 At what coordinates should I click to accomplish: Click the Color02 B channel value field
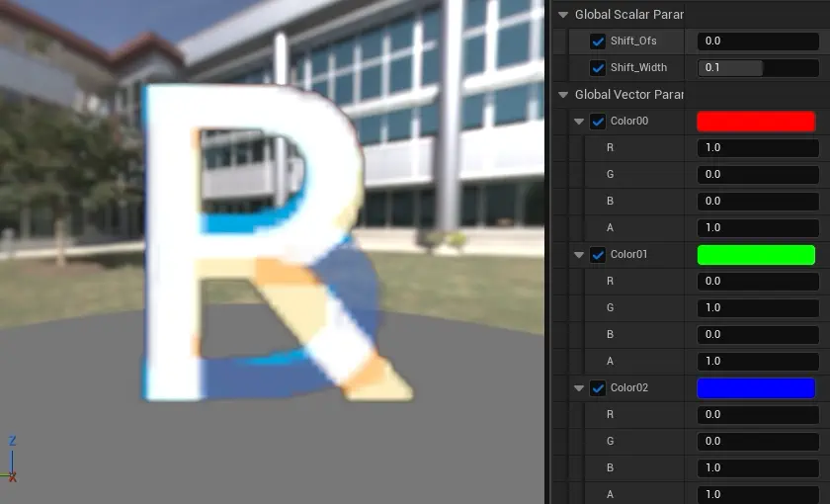click(x=758, y=467)
